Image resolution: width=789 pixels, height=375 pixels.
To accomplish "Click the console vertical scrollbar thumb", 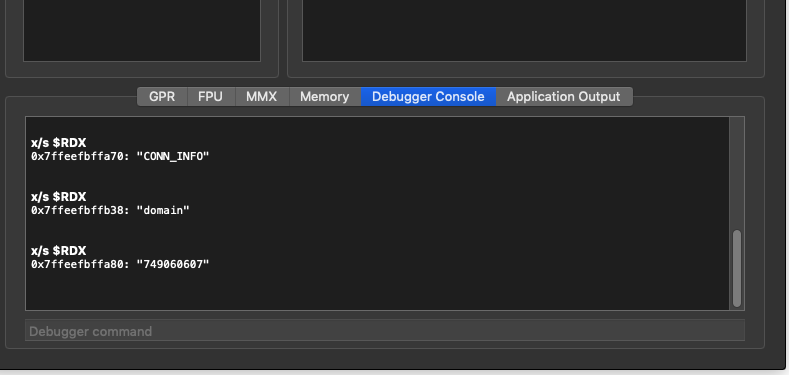I will pos(737,268).
